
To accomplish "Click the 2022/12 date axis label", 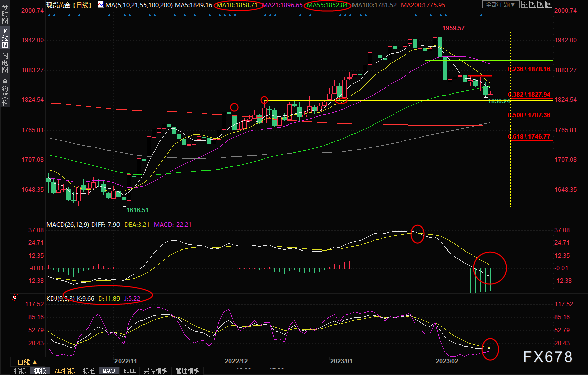I will point(236,361).
